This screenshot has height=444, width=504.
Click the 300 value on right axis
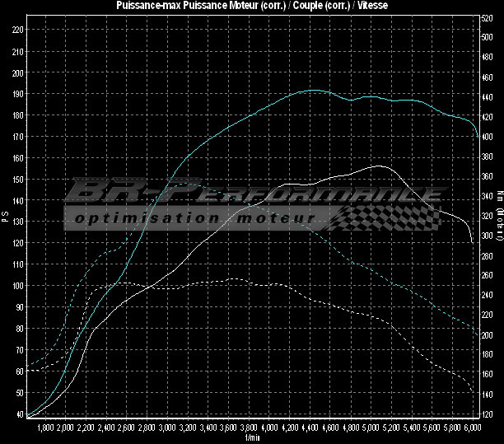click(x=488, y=236)
